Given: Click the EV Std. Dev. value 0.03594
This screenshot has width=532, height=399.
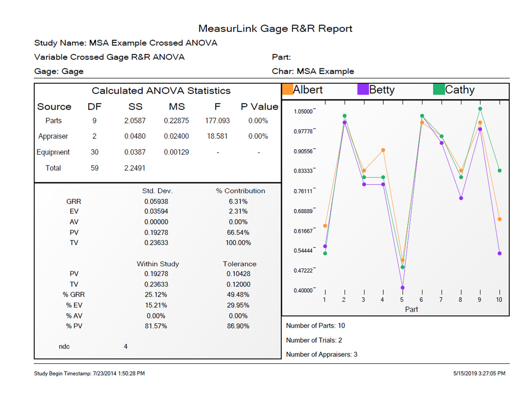Looking at the screenshot, I should coord(156,211).
